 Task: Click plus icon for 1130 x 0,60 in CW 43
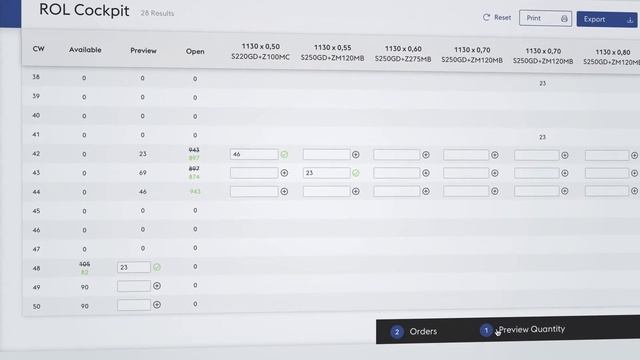pos(426,173)
